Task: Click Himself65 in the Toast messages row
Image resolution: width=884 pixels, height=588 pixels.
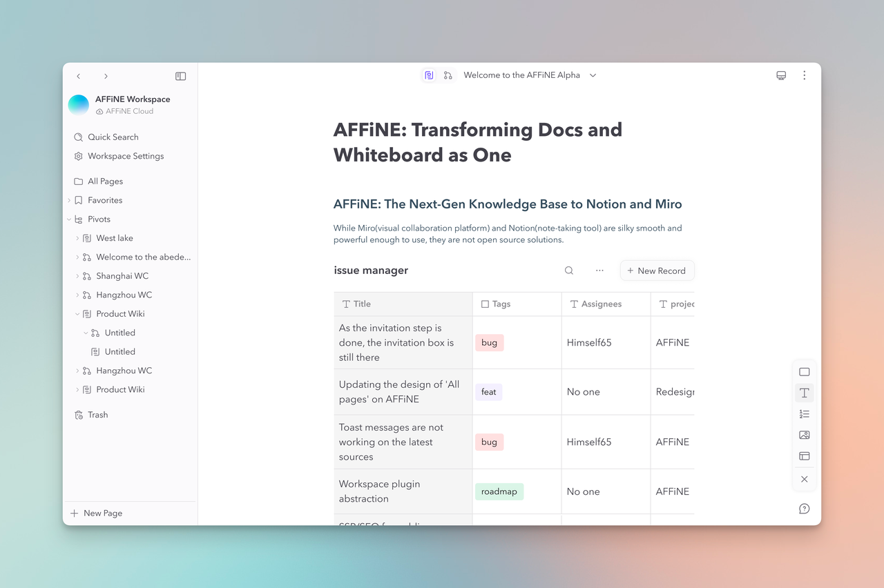Action: (x=589, y=442)
